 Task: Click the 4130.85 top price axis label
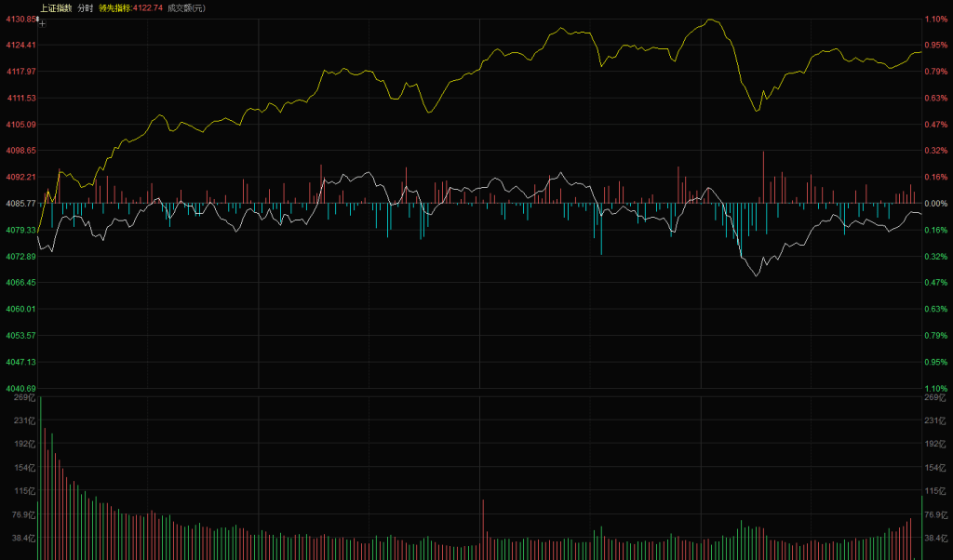[x=19, y=19]
